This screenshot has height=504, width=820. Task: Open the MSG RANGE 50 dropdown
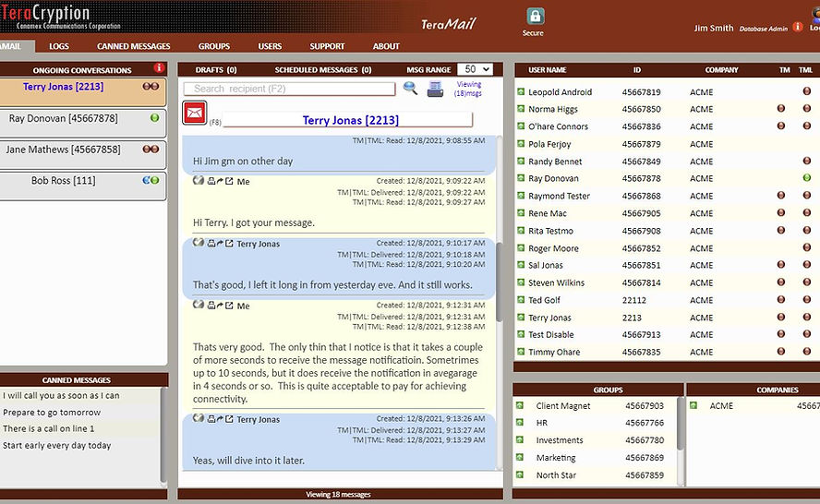[x=475, y=69]
